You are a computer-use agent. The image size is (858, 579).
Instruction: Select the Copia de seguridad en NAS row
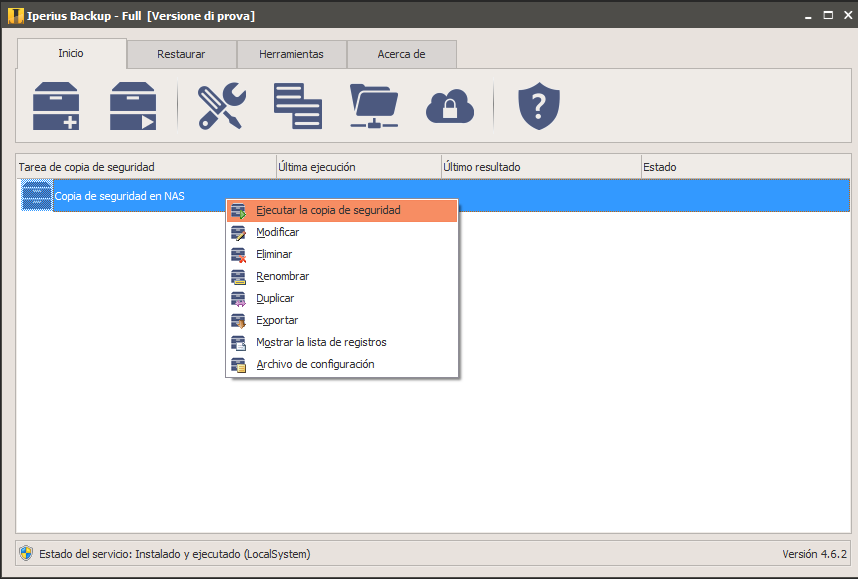tap(433, 195)
